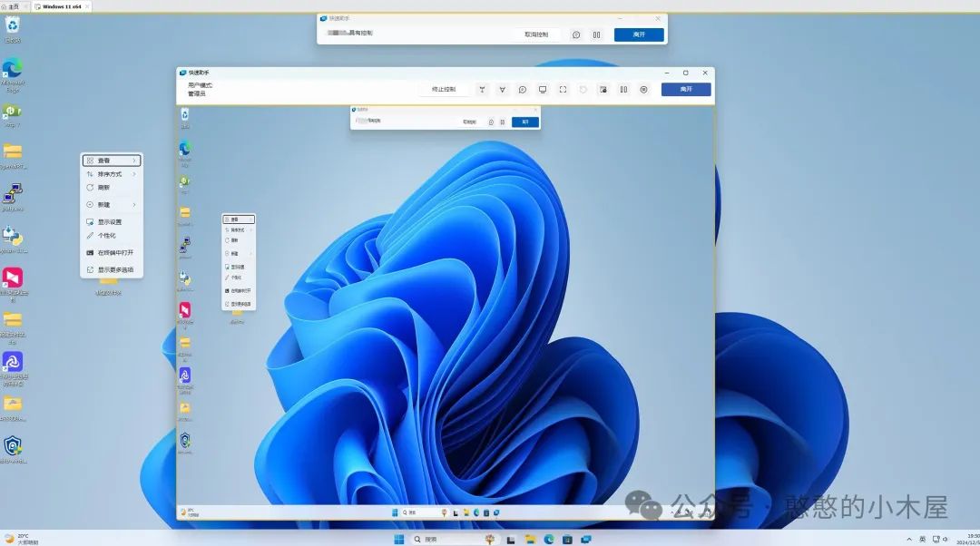This screenshot has height=546, width=980.
Task: Select the annotation pen icon in Quick Assist toolbar
Action: coord(502,90)
